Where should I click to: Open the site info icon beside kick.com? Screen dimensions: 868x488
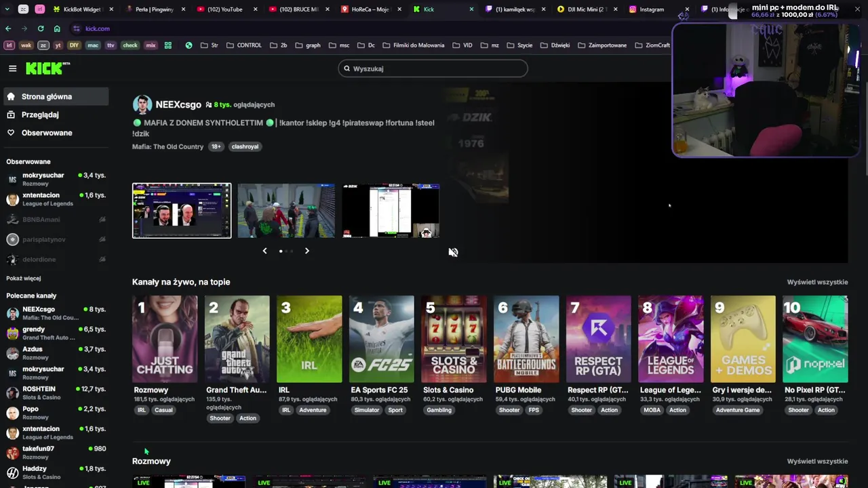[x=77, y=28]
